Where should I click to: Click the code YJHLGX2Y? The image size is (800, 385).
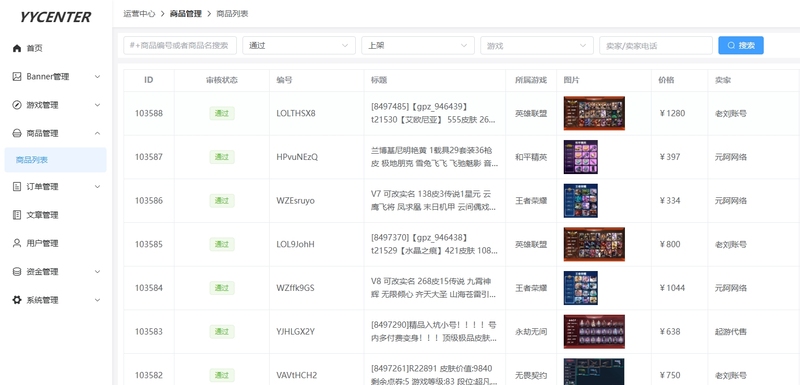[x=295, y=331]
